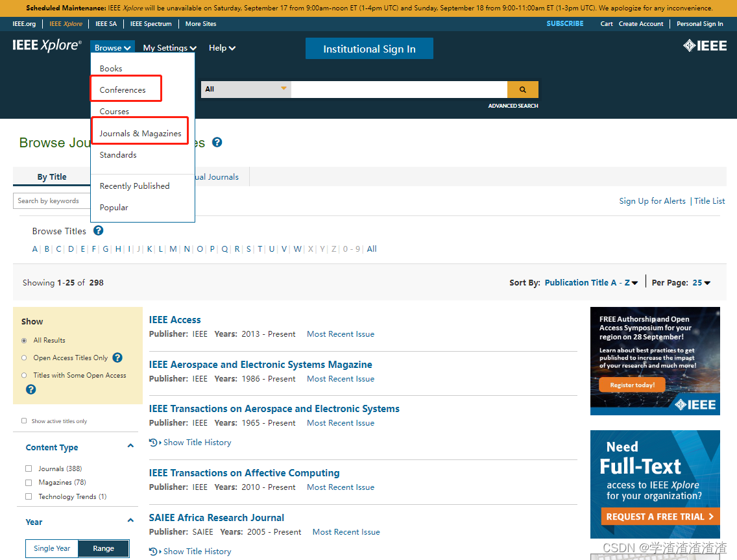The image size is (737, 560).
Task: Check the Journals (388) filter
Action: (29, 469)
